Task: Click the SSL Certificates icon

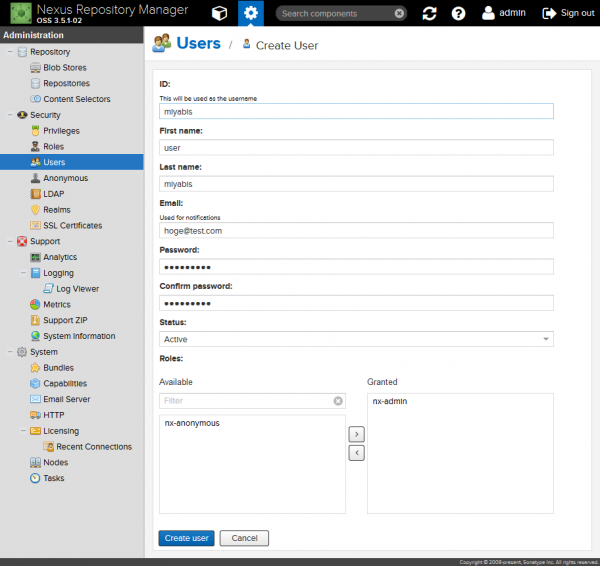Action: (35, 225)
